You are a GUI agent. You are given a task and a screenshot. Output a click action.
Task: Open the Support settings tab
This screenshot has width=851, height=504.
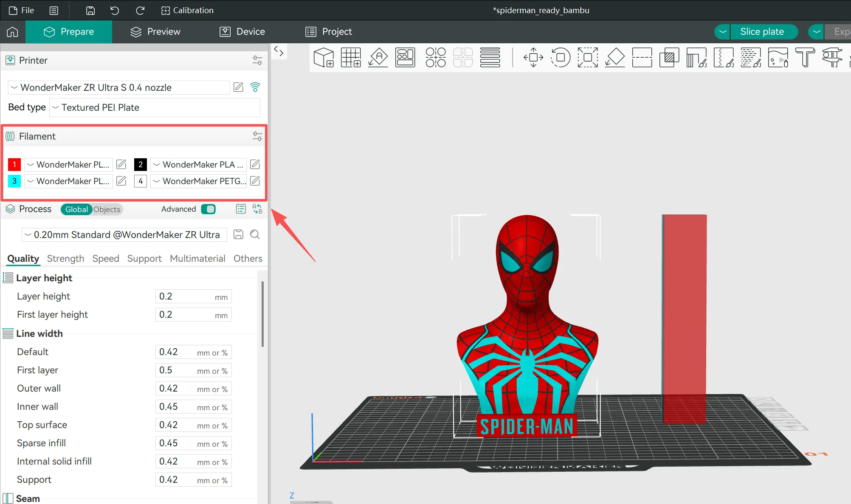144,258
